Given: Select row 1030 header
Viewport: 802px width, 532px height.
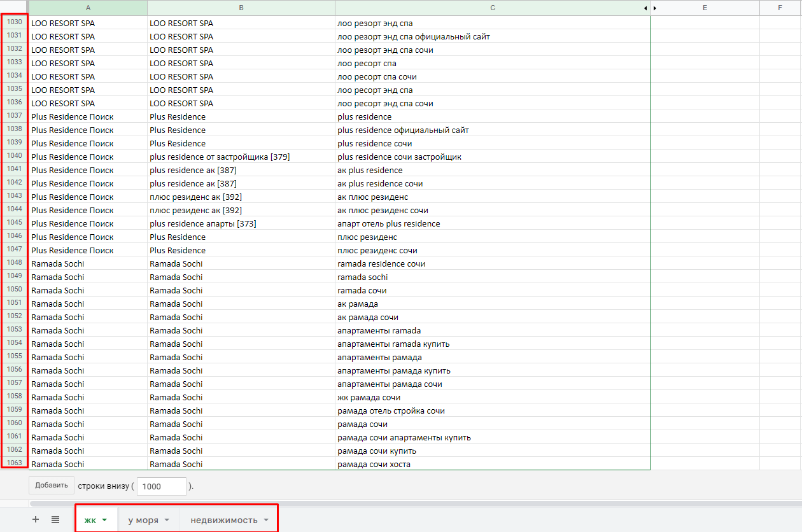Looking at the screenshot, I should (x=15, y=22).
